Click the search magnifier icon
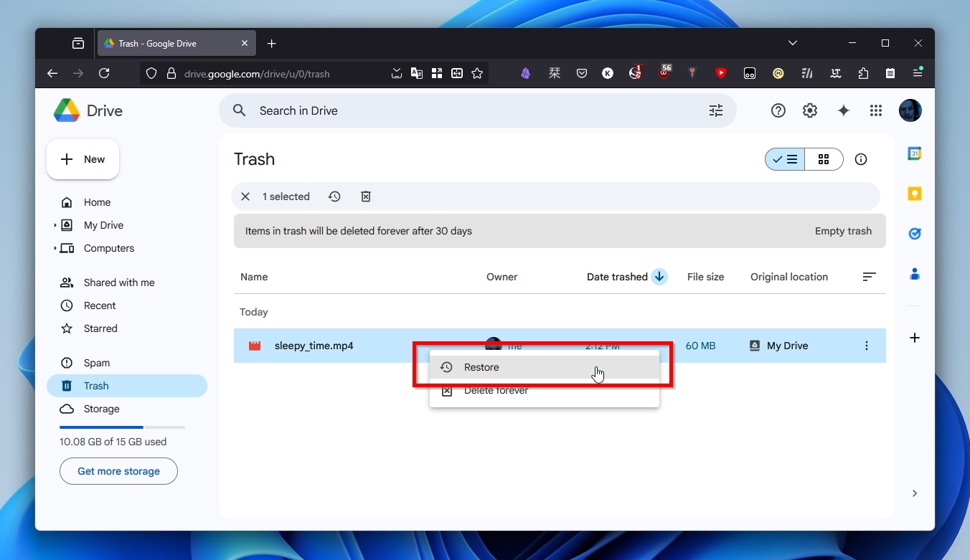This screenshot has height=560, width=970. [x=240, y=110]
